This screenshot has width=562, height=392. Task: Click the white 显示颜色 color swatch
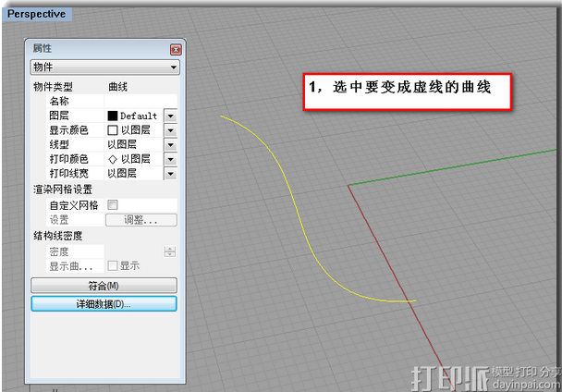pos(113,130)
